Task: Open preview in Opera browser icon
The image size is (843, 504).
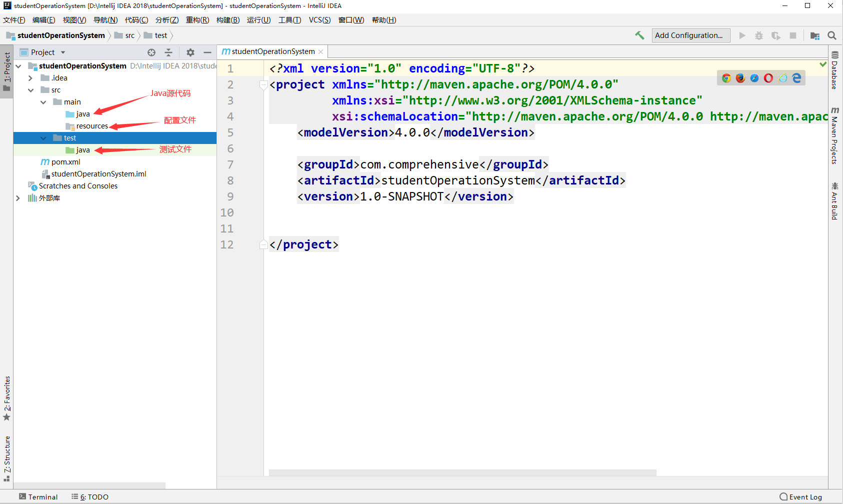Action: click(x=768, y=78)
